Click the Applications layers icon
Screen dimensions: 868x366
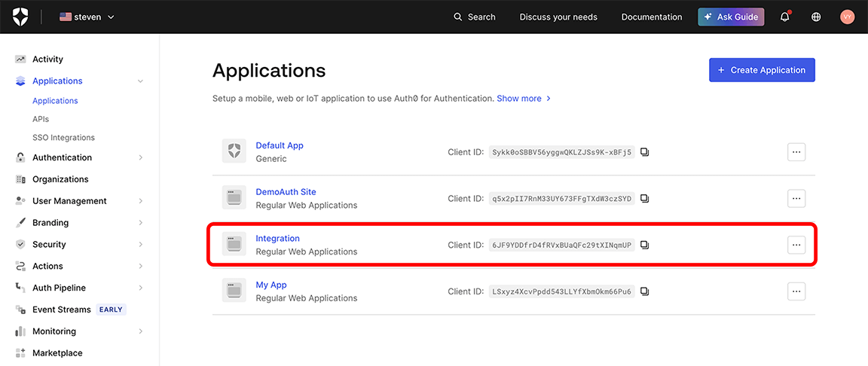(x=20, y=81)
